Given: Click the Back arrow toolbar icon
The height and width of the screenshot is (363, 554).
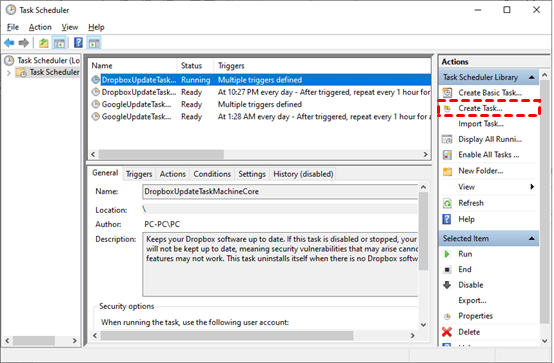Looking at the screenshot, I should pyautogui.click(x=9, y=43).
